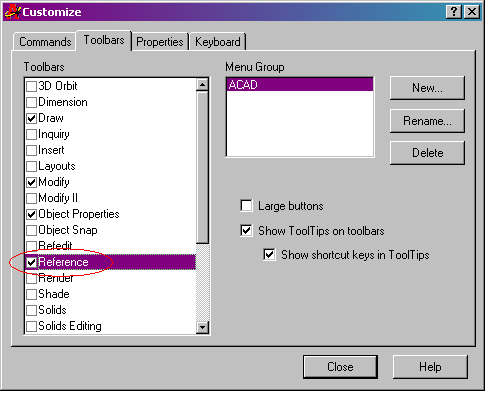Click the title bar question mark help icon
This screenshot has height=393, width=487.
(454, 12)
